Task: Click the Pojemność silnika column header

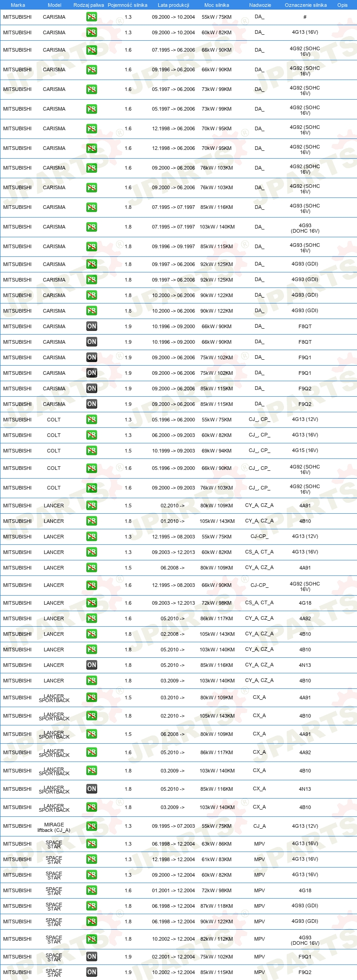Action: point(127,5)
